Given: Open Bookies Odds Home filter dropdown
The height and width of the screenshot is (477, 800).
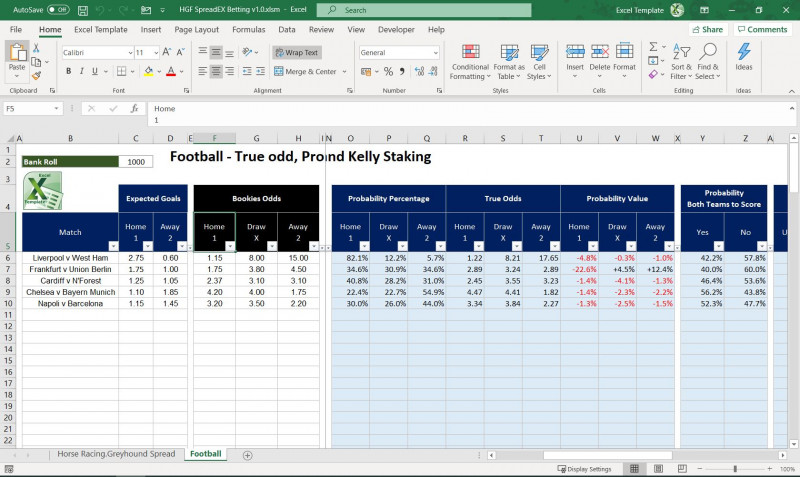Looking at the screenshot, I should click(x=230, y=246).
